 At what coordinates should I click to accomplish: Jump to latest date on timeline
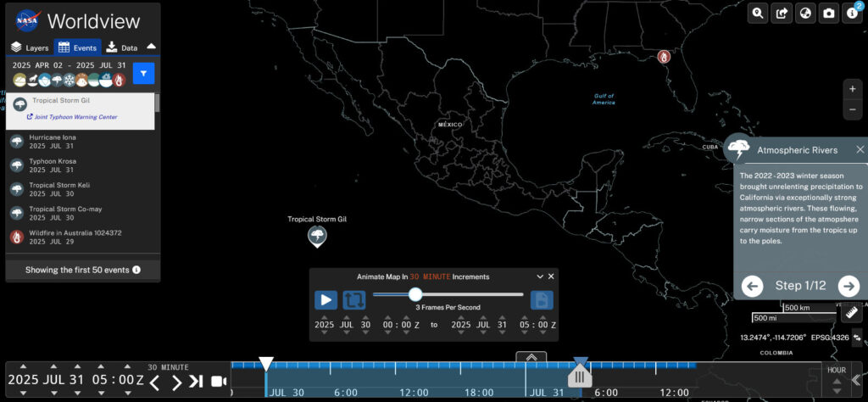click(196, 382)
